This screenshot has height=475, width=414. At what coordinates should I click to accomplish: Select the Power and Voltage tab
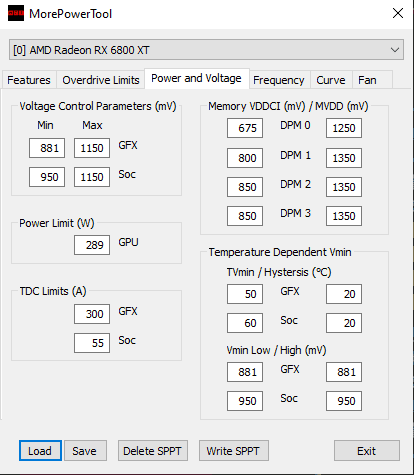pos(197,78)
